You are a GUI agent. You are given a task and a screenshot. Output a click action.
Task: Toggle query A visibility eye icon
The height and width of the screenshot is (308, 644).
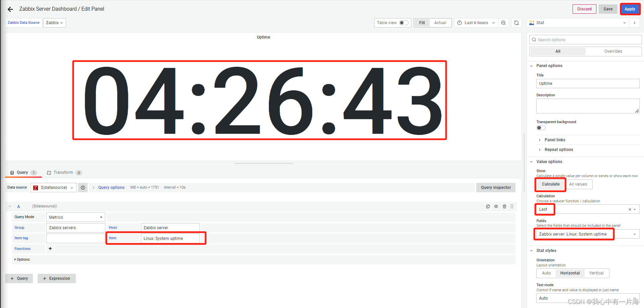(x=496, y=206)
